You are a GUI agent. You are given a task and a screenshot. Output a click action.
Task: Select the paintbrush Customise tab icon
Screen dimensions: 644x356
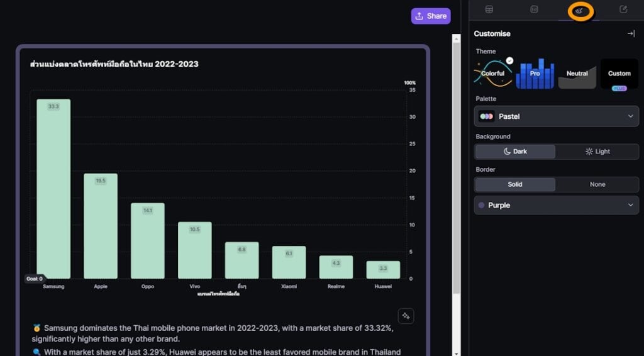click(x=579, y=10)
